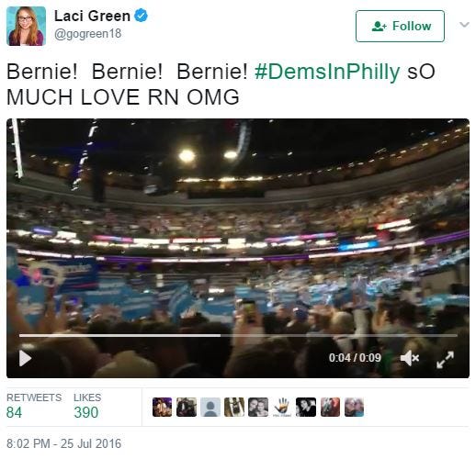The height and width of the screenshot is (459, 476).
Task: Open the hand-icon liker avatar
Action: point(282,407)
